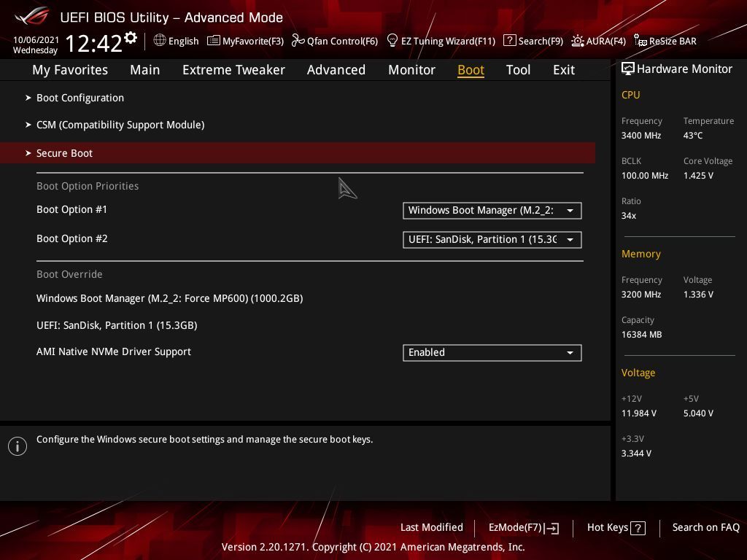Open the My Favorites tab

[70, 70]
